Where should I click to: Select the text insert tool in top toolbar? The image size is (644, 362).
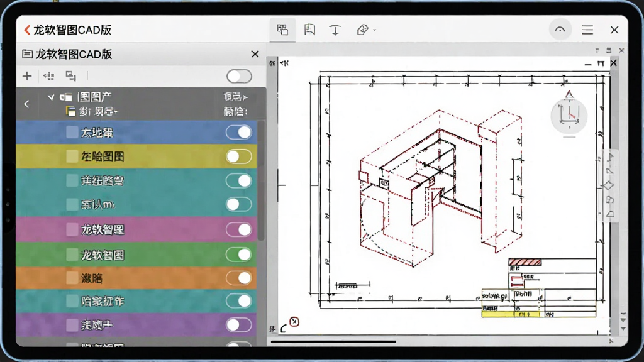tap(335, 30)
